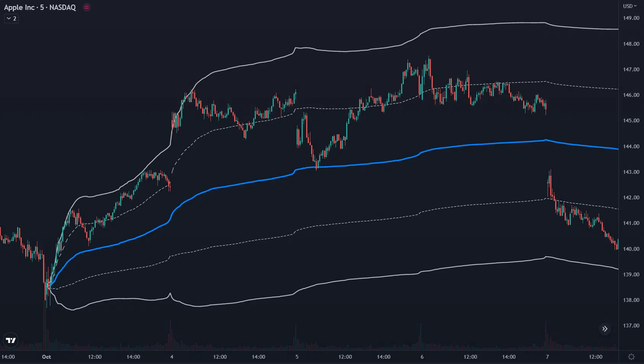
Task: Click the 141.00 price axis label
Action: 631,223
